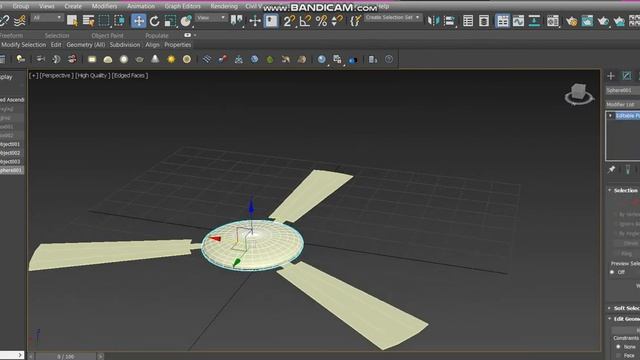
Task: Open the Rendering menu
Action: (x=224, y=6)
